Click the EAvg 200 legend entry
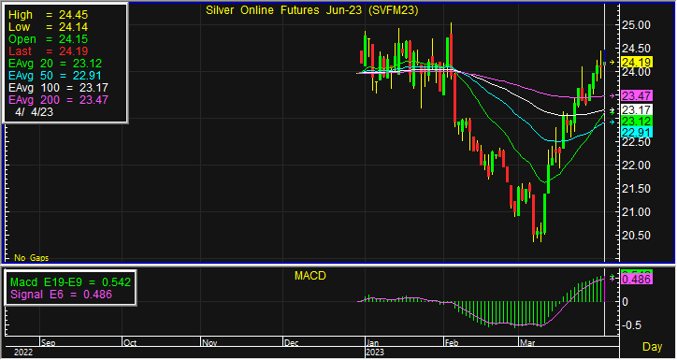 pyautogui.click(x=58, y=100)
